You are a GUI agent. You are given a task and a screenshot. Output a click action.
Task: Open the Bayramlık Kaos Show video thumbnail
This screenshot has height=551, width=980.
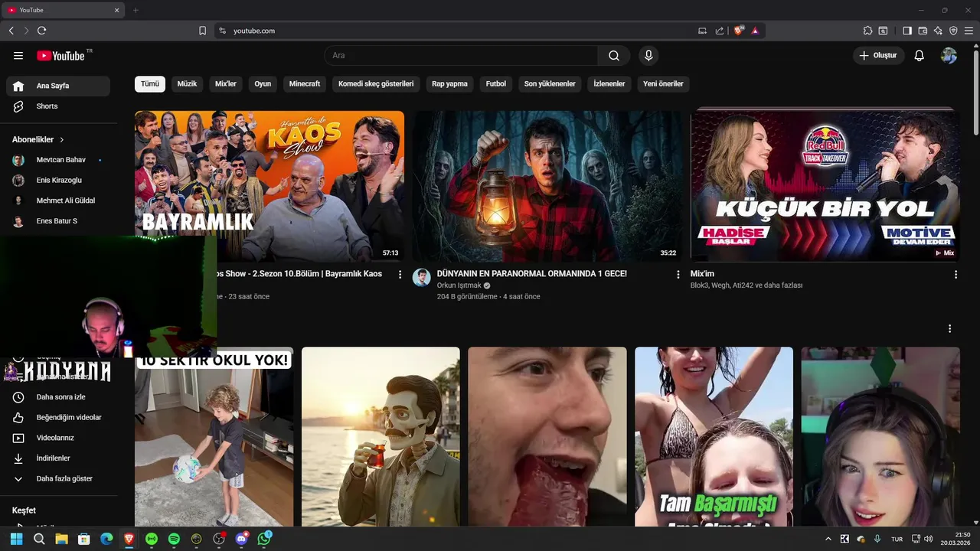[x=269, y=186]
